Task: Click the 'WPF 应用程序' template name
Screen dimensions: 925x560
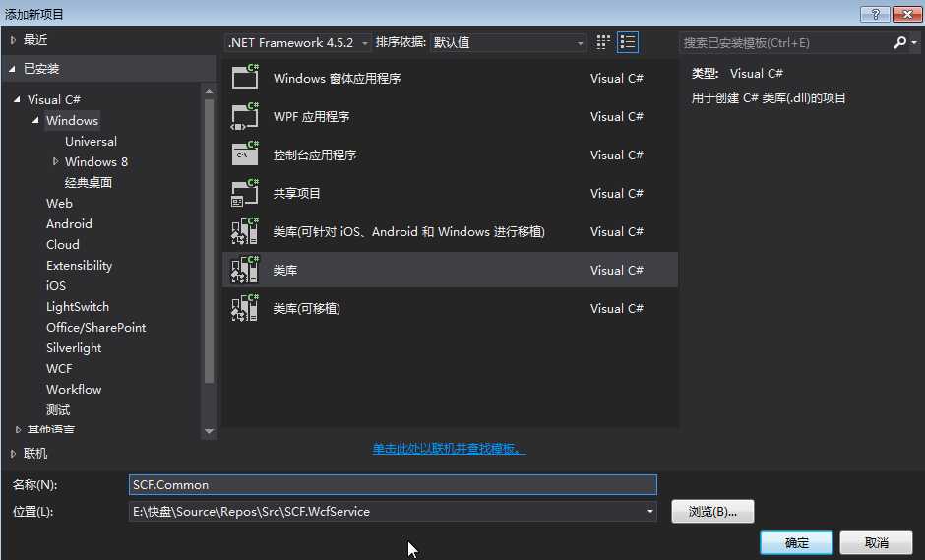Action: 312,117
